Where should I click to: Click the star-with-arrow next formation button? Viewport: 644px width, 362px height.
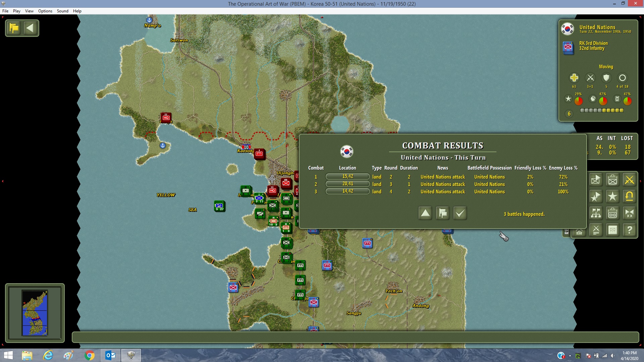(x=596, y=197)
